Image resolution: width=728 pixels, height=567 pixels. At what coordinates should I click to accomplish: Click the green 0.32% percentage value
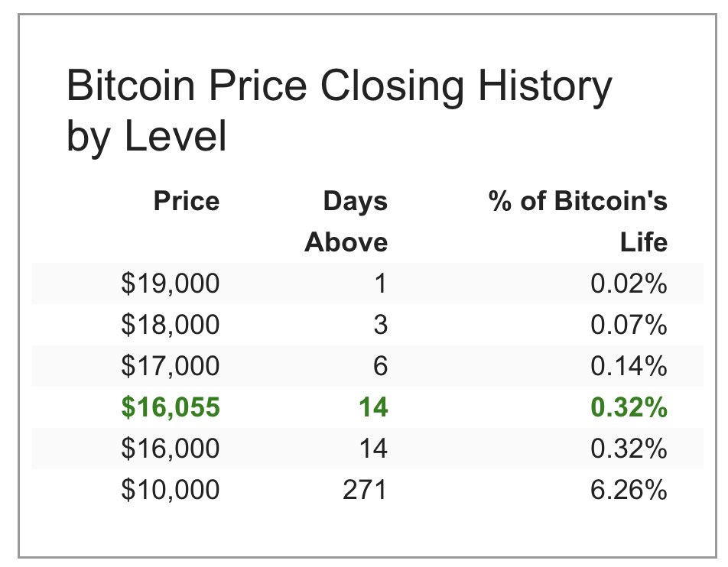click(629, 407)
